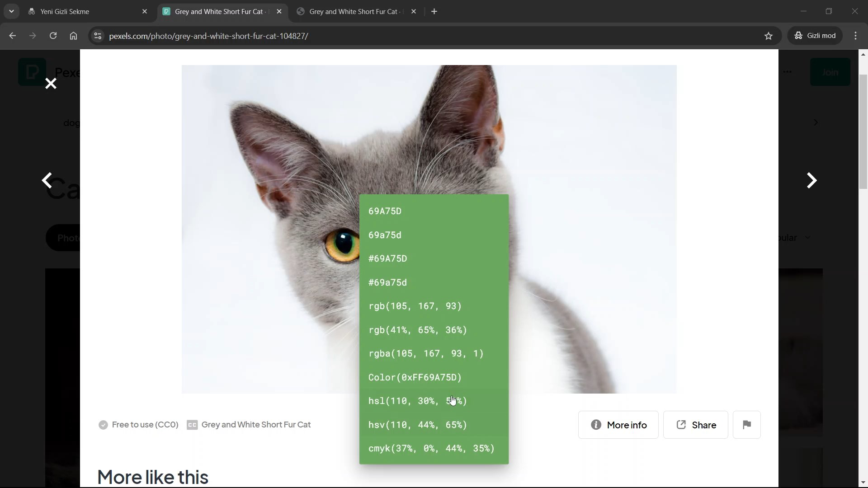868x488 pixels.
Task: Choose rgb(105, 167, 93) format
Action: pos(434,306)
